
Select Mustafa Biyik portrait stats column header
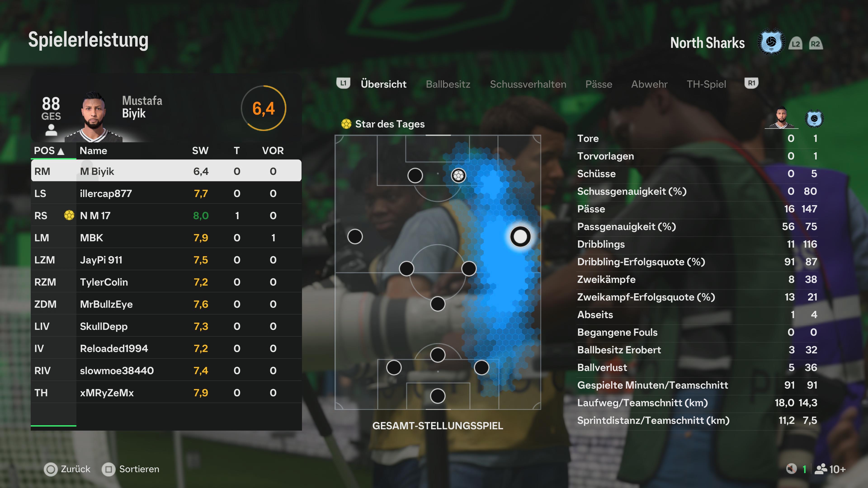click(x=782, y=118)
